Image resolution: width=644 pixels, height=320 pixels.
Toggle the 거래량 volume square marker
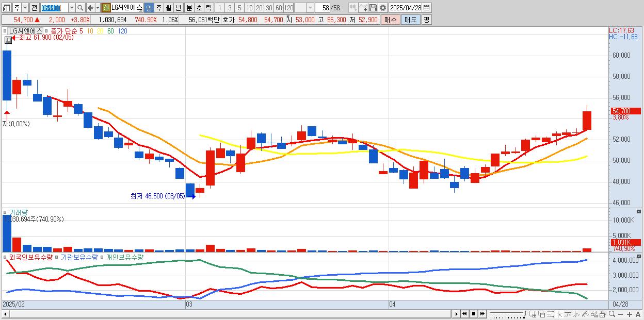point(6,212)
